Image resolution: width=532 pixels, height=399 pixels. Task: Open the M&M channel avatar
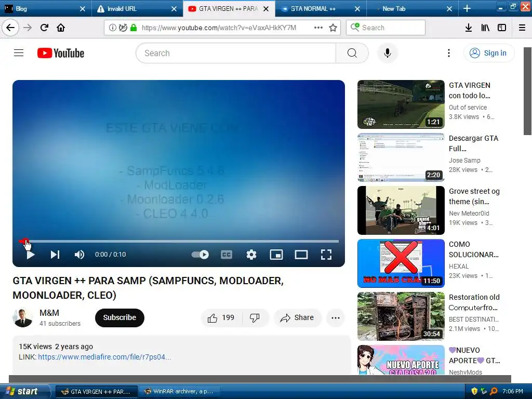point(23,317)
